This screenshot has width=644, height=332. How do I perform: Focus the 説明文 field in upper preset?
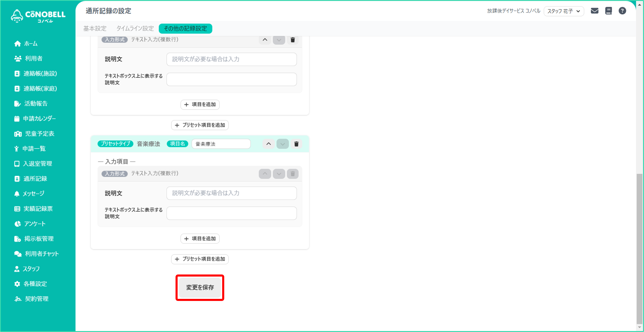tap(232, 59)
